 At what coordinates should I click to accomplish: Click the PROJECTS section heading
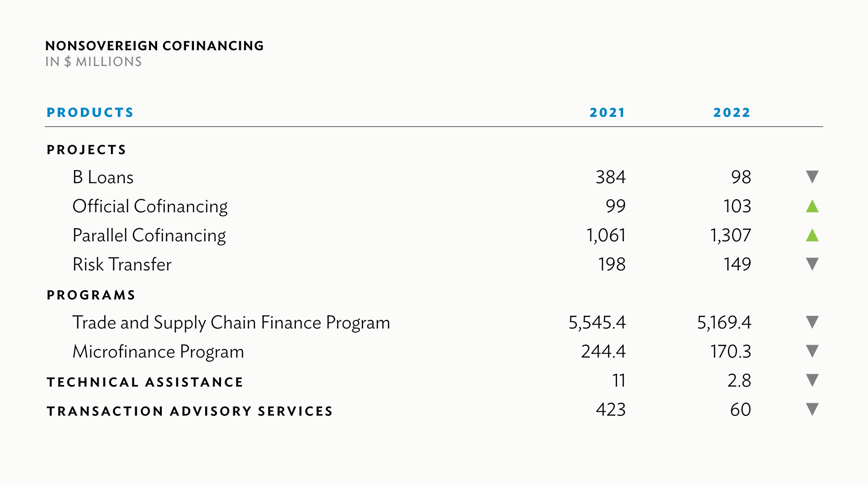(86, 150)
